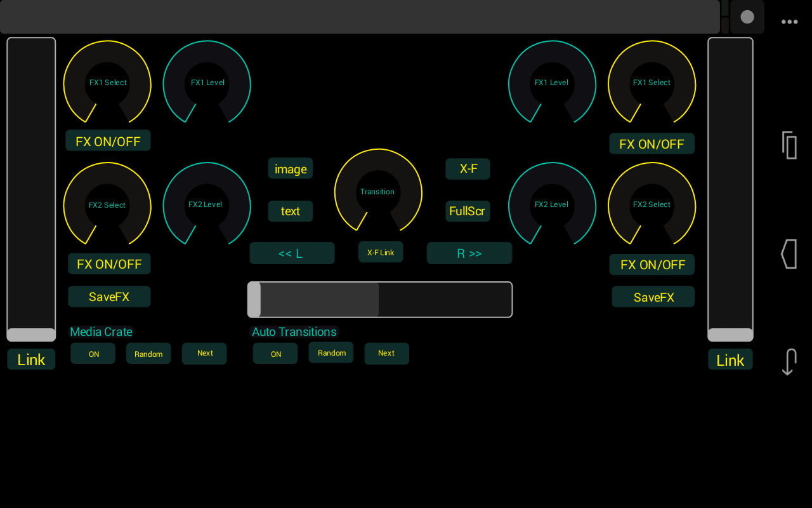Turn on the Media Crate ON toggle
This screenshot has width=812, height=508.
pyautogui.click(x=93, y=354)
